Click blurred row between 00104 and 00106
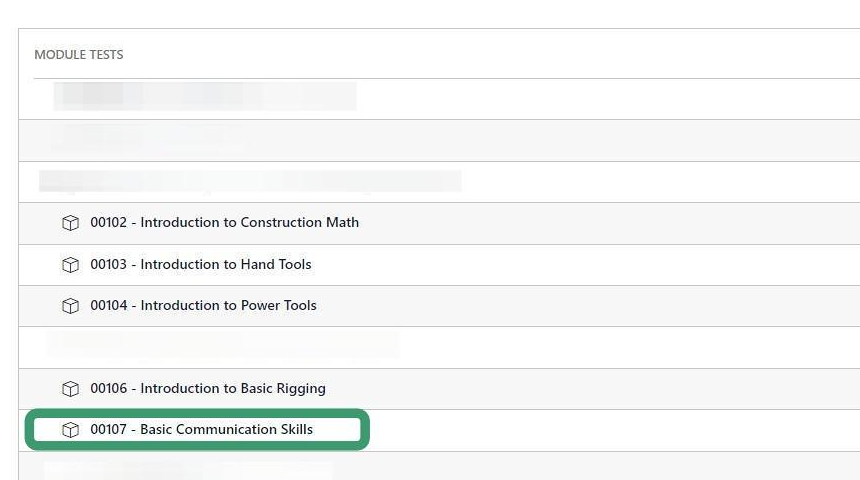Screen dimensions: 860x480 [x=222, y=346]
